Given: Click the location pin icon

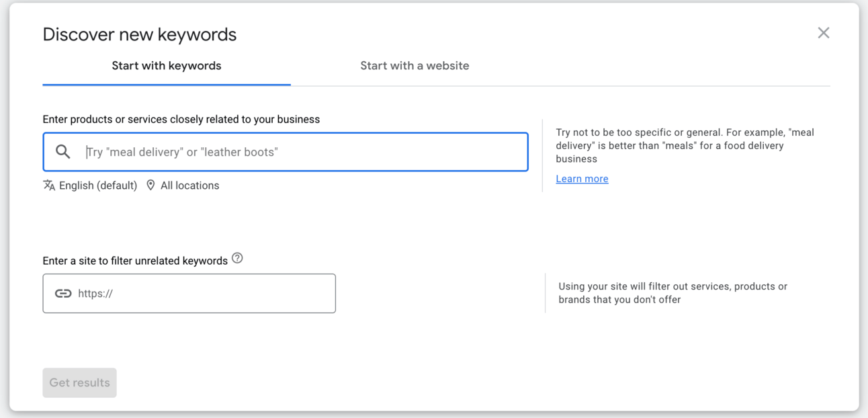Looking at the screenshot, I should (x=150, y=185).
